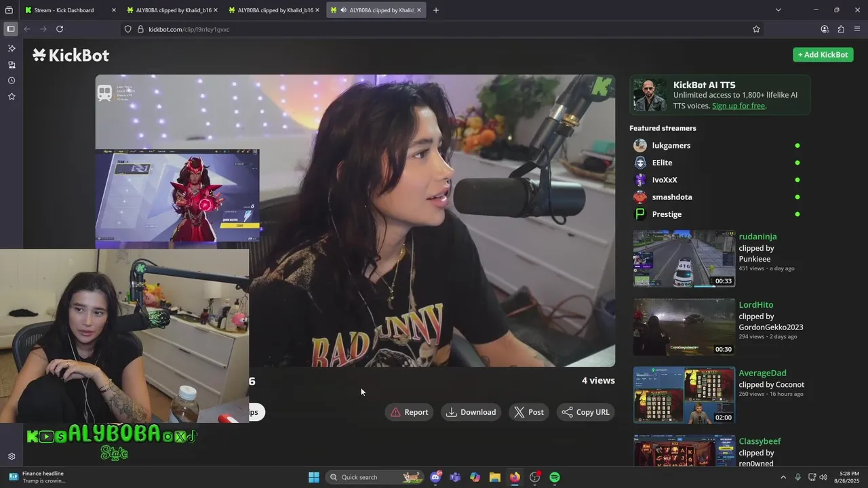
Task: Open the AI chatbot sparkle sidebar icon
Action: 12,48
